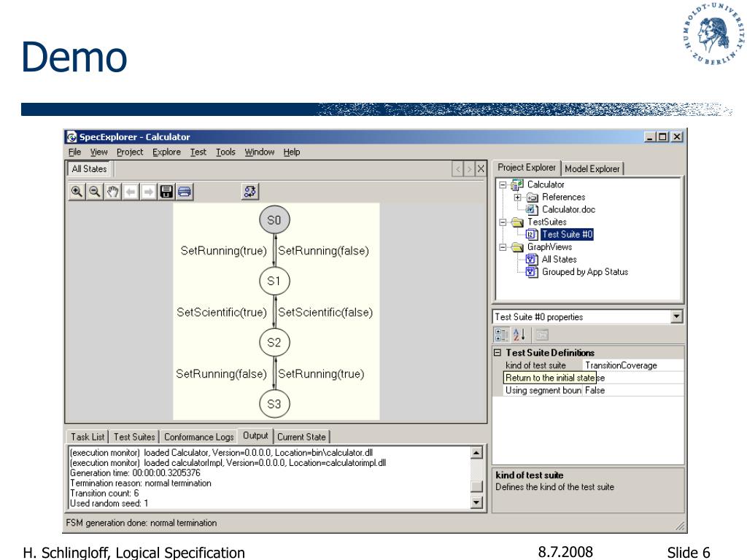Screen dimensions: 747x560
Task: Open the Conformance Logs tab
Action: (198, 437)
